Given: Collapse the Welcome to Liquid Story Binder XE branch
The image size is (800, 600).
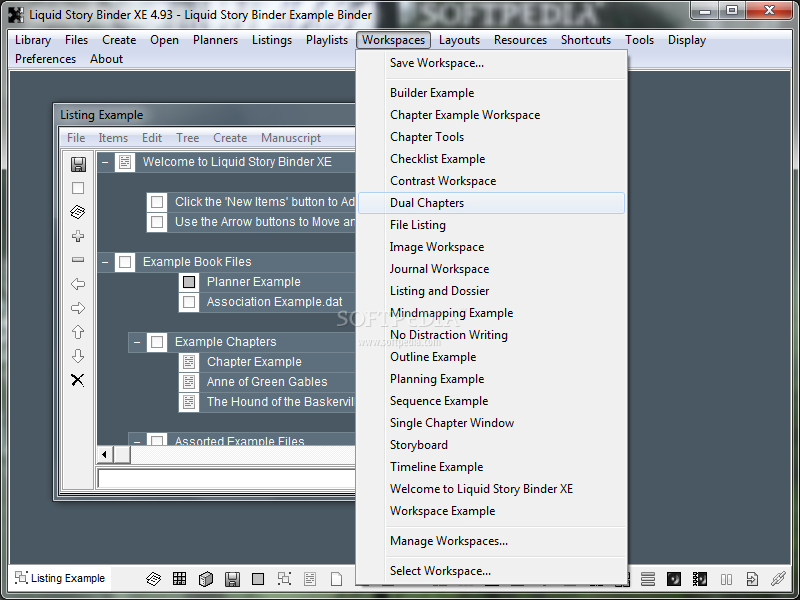Looking at the screenshot, I should [x=105, y=162].
